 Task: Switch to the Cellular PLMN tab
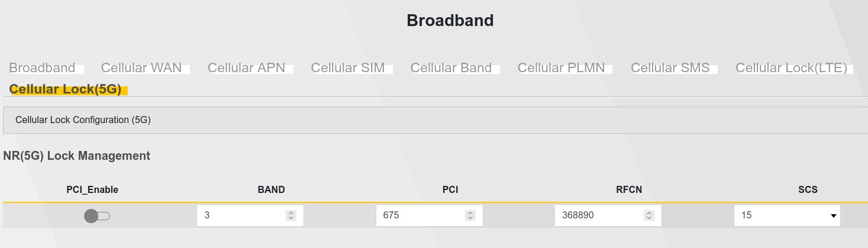coord(561,67)
